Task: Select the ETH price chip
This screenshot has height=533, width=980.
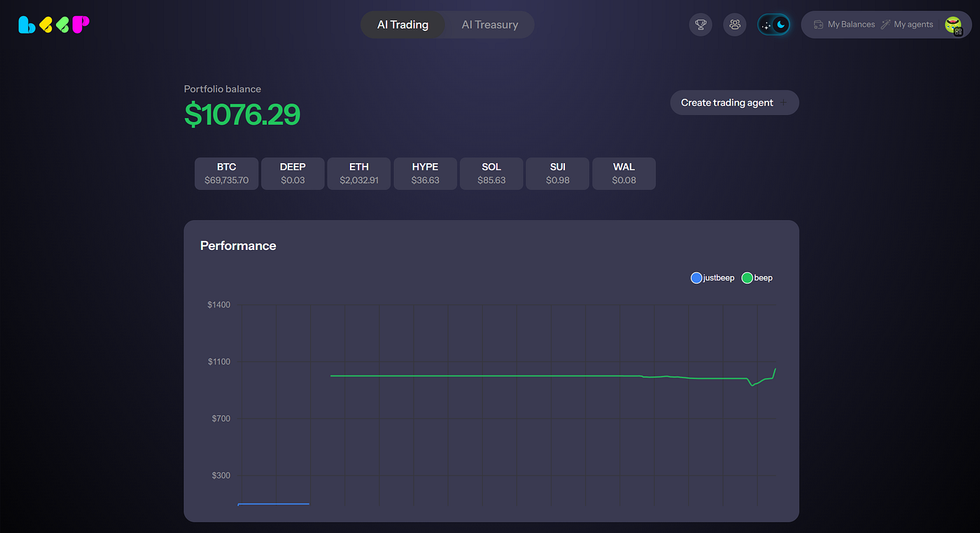Action: pos(358,173)
